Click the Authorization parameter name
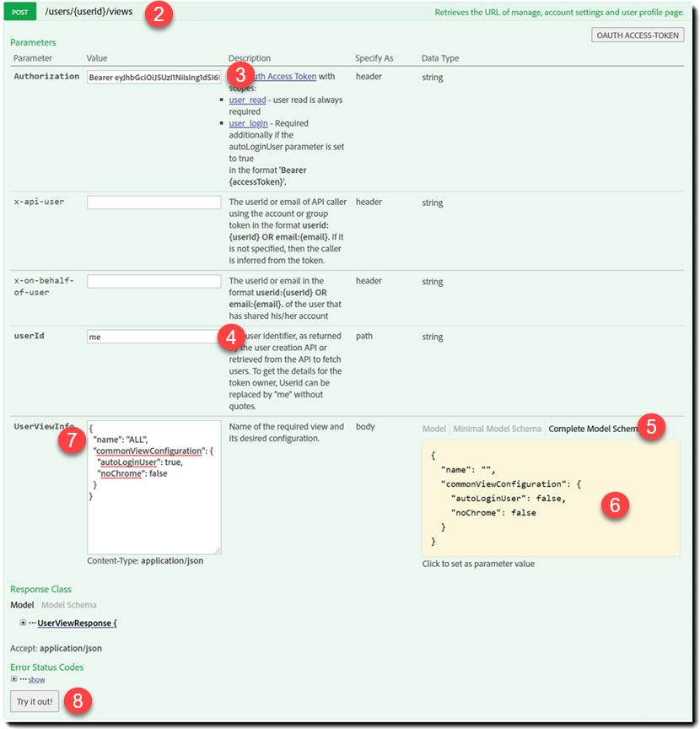This screenshot has width=700, height=729. 46,76
